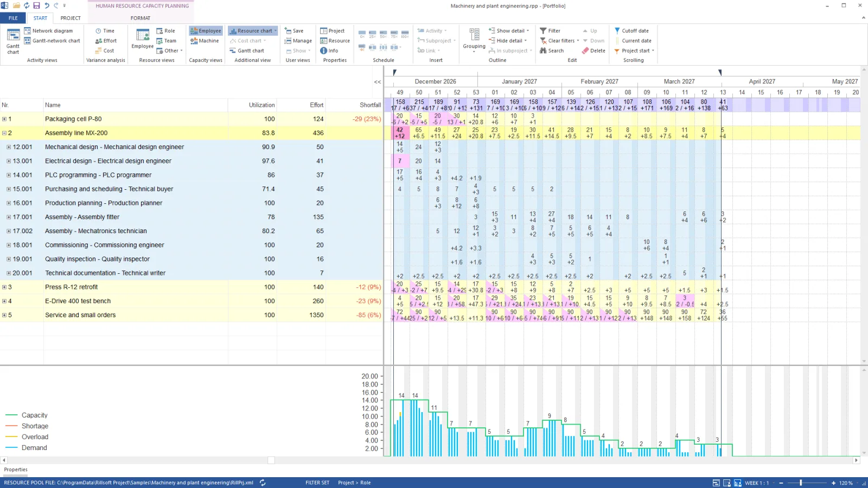The width and height of the screenshot is (868, 488).
Task: Switch to the FORMAT ribbon tab
Action: [141, 18]
